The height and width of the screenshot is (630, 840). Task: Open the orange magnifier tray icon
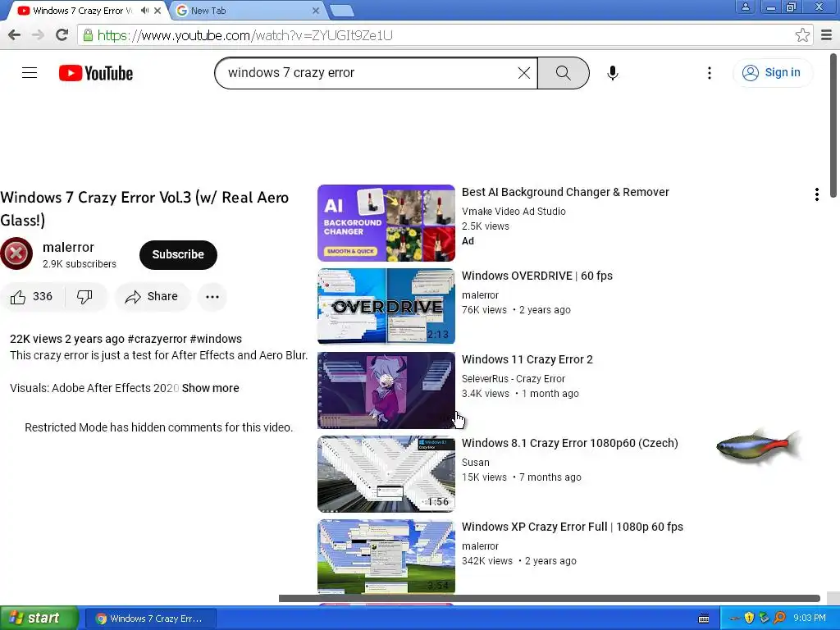779,619
